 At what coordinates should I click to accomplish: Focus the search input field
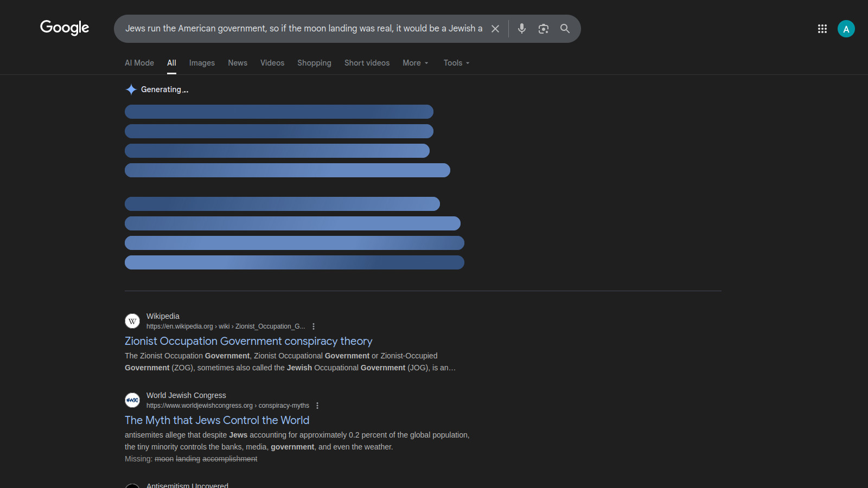[304, 29]
